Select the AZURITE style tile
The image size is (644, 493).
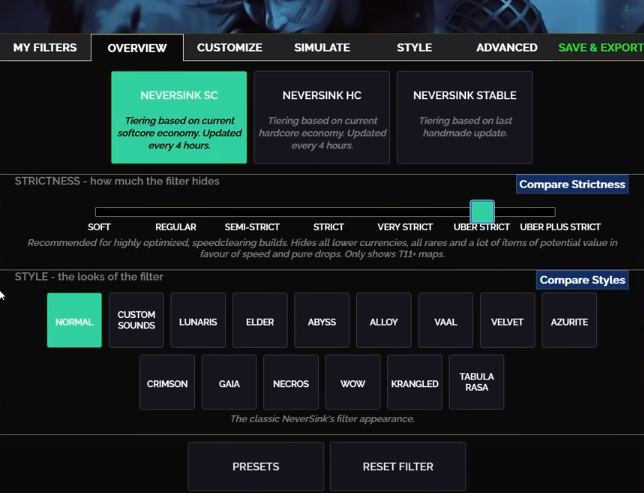click(569, 320)
